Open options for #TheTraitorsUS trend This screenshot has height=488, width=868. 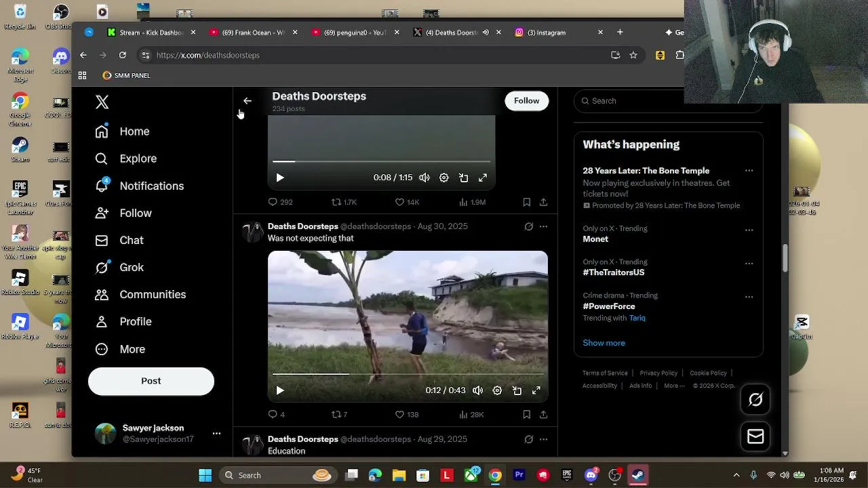point(749,263)
